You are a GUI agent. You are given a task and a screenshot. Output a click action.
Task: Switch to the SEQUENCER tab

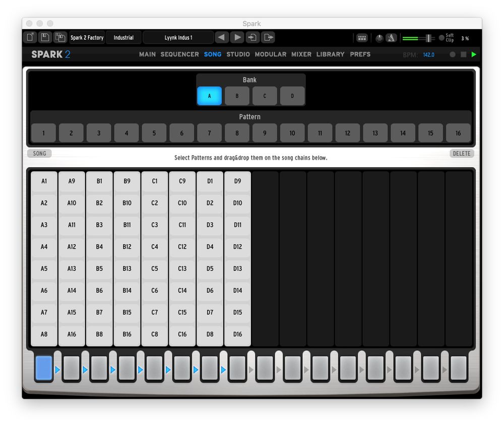[x=179, y=54]
